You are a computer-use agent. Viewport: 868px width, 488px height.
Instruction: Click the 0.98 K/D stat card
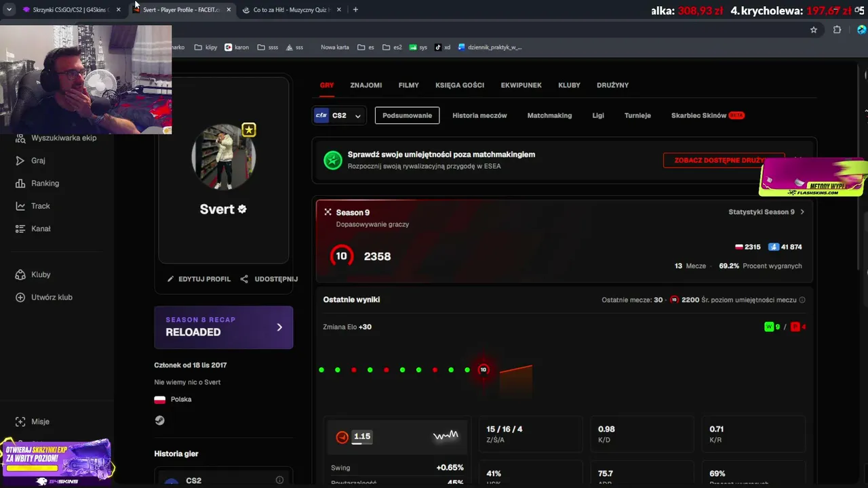coord(642,434)
